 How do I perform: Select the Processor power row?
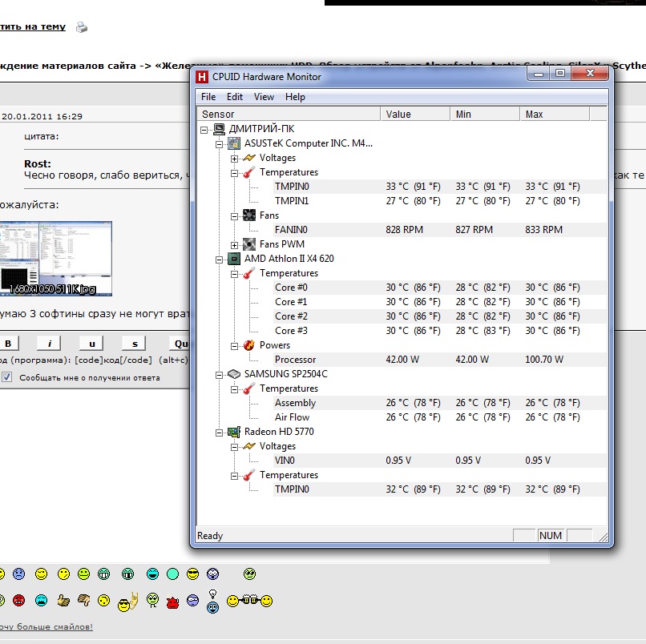pyautogui.click(x=440, y=360)
